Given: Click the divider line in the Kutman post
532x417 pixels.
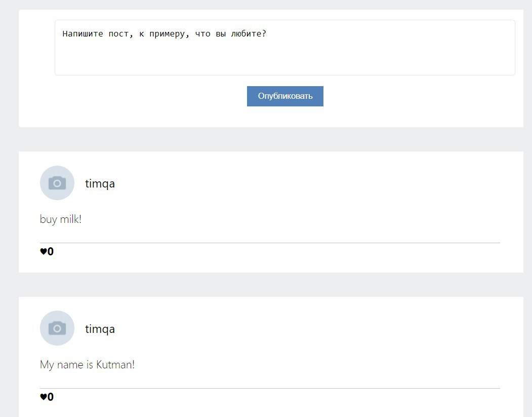Looking at the screenshot, I should click(270, 389).
